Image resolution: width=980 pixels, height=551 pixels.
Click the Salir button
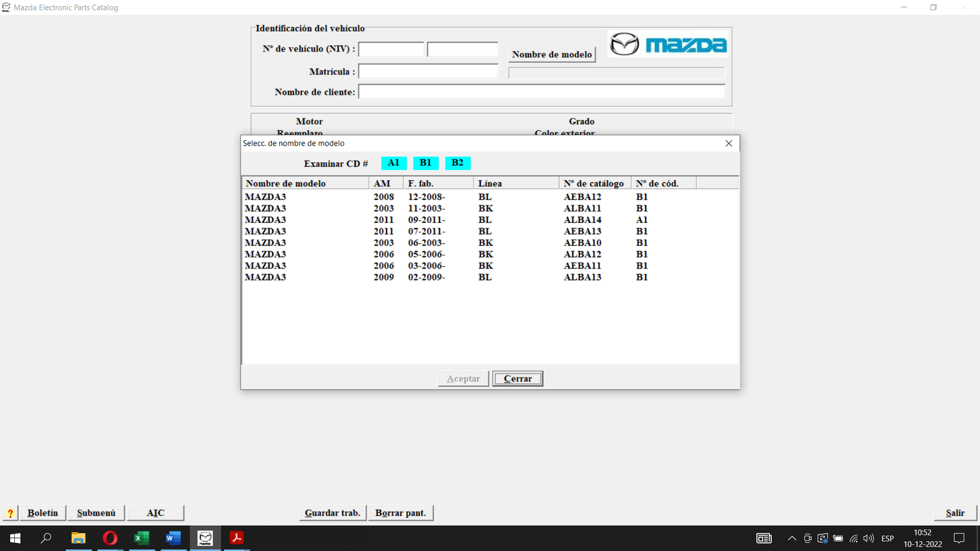tap(955, 513)
